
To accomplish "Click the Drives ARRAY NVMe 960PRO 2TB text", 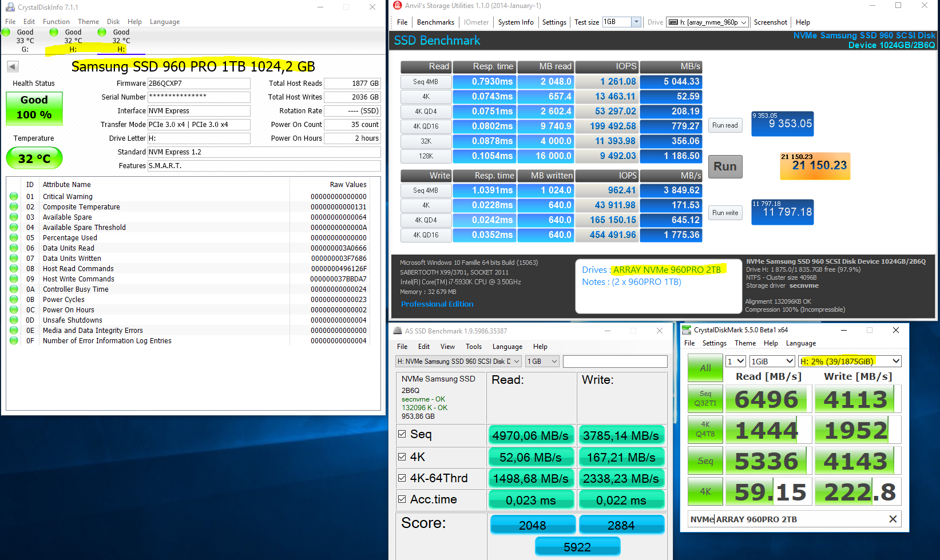I will pyautogui.click(x=652, y=270).
